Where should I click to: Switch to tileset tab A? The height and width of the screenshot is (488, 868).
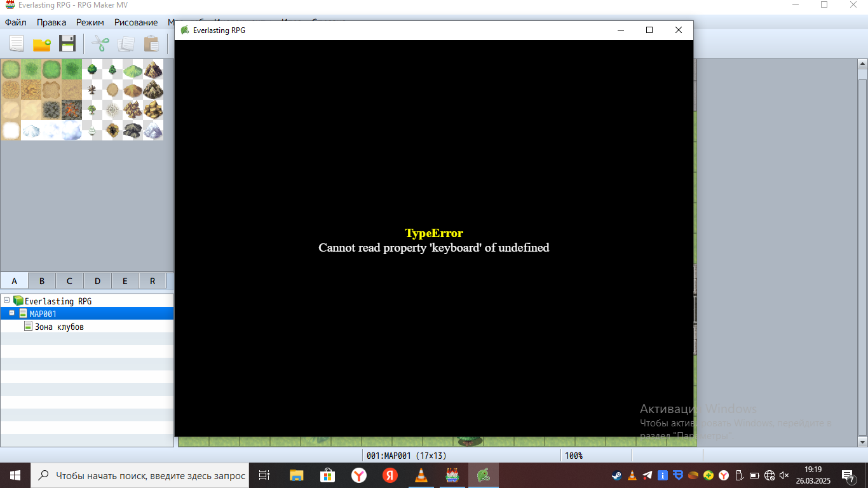[x=14, y=281]
